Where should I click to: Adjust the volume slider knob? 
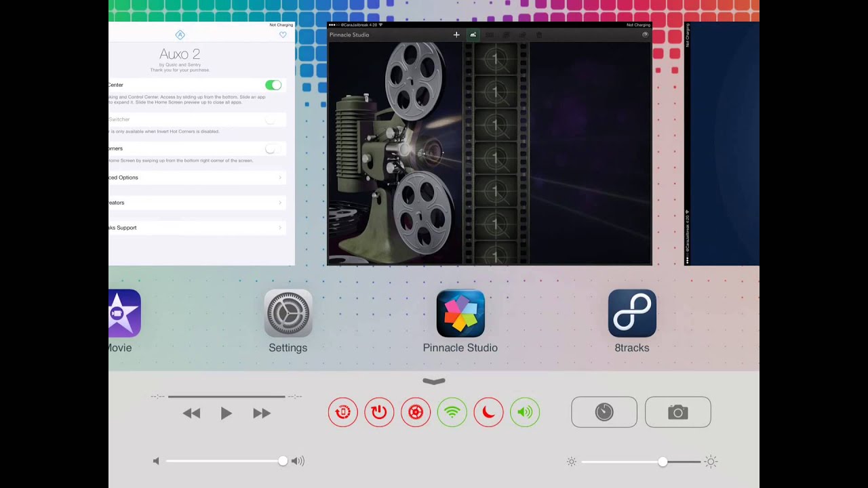(283, 461)
